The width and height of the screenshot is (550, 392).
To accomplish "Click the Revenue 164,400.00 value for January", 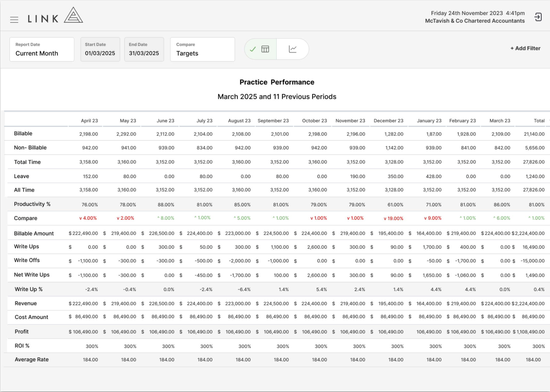I will tap(429, 303).
